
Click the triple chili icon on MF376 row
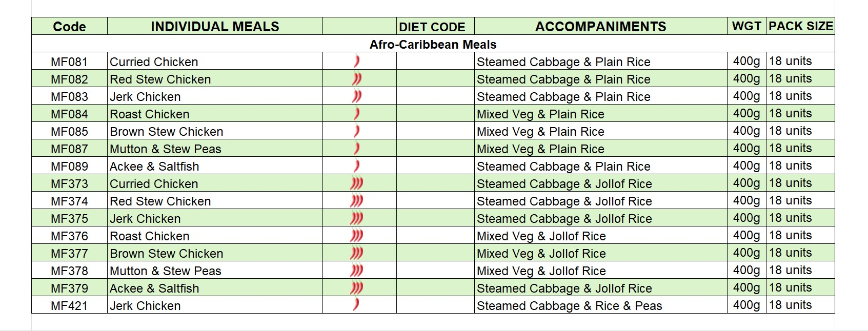click(x=357, y=236)
